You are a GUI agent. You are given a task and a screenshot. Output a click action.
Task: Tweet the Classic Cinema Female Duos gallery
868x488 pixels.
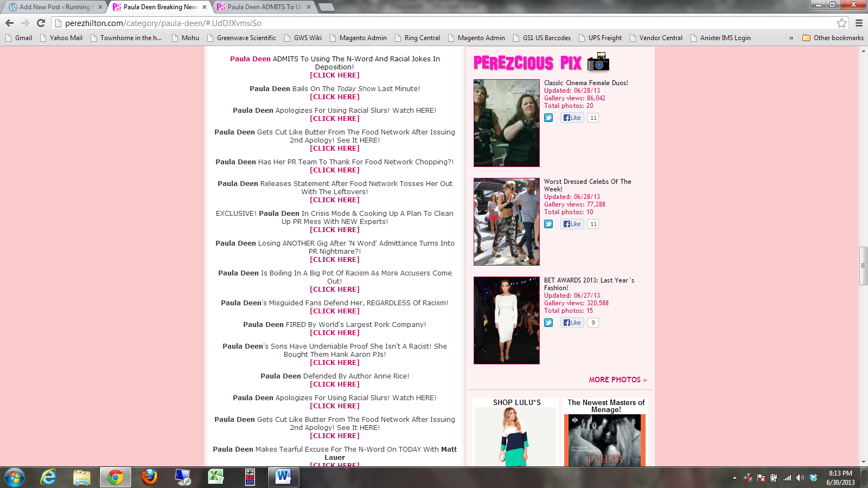(548, 118)
